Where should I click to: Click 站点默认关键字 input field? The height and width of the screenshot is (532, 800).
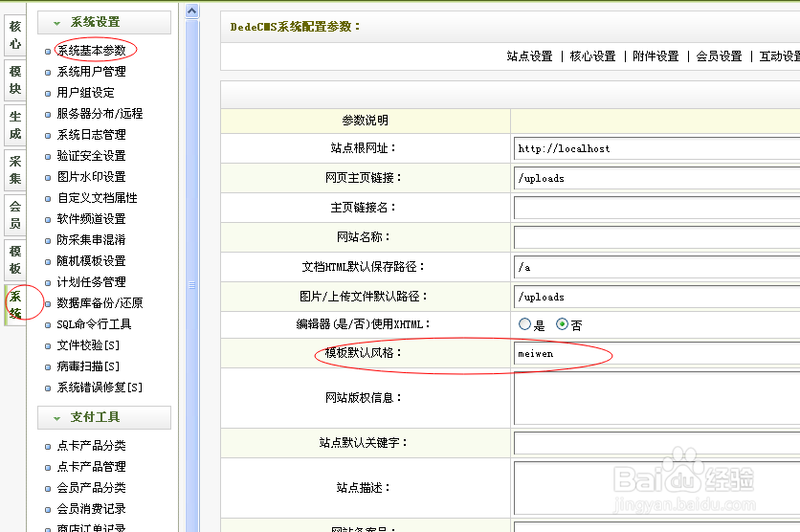coord(656,443)
